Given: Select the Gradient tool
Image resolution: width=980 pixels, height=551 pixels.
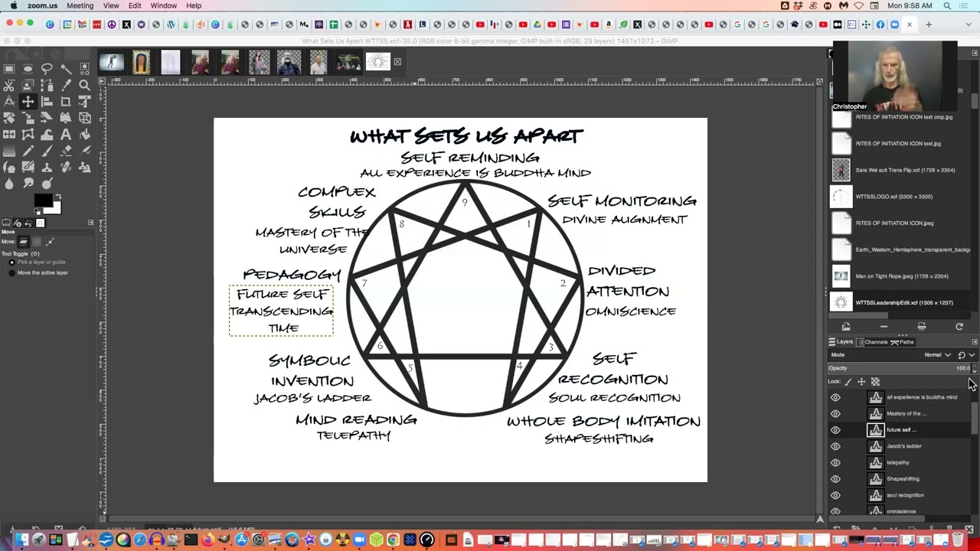Looking at the screenshot, I should [x=9, y=151].
